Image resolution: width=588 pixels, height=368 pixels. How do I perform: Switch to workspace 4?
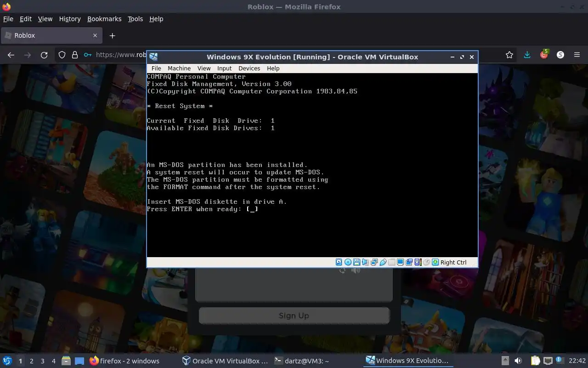click(54, 361)
